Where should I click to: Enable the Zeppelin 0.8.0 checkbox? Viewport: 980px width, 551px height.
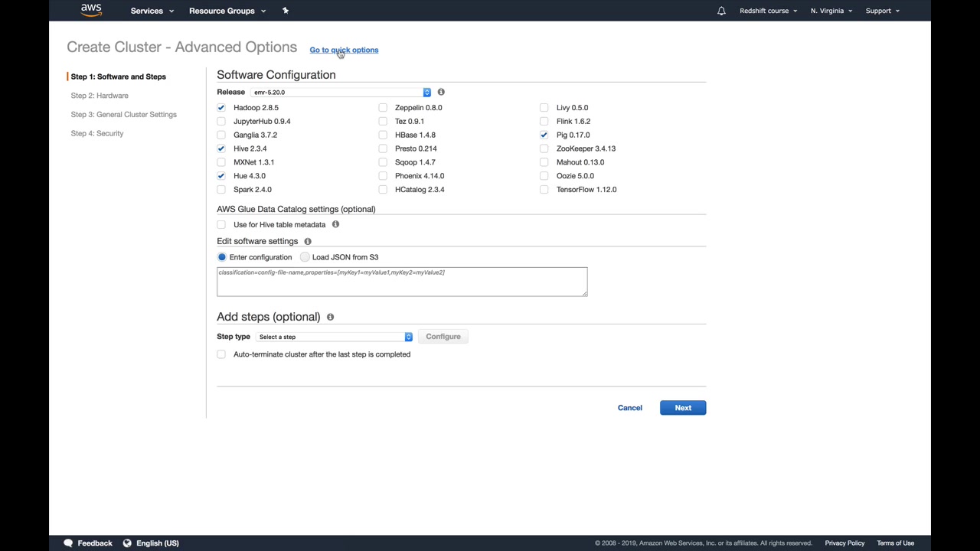click(x=383, y=108)
